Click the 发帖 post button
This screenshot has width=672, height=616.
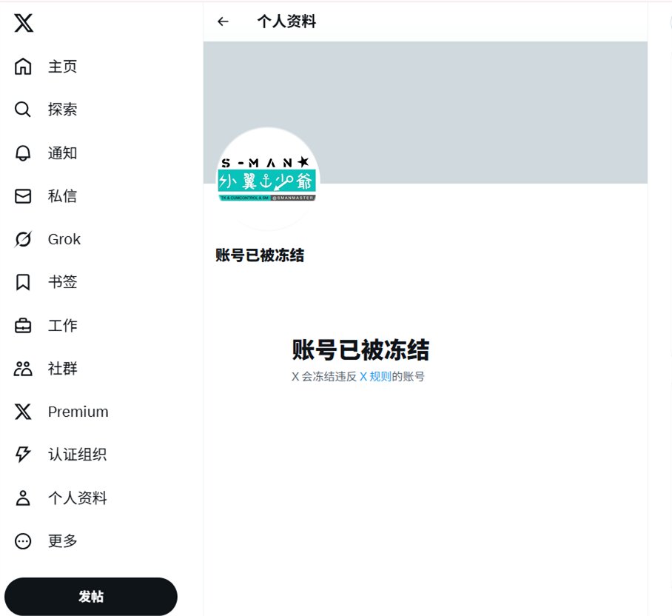[91, 596]
